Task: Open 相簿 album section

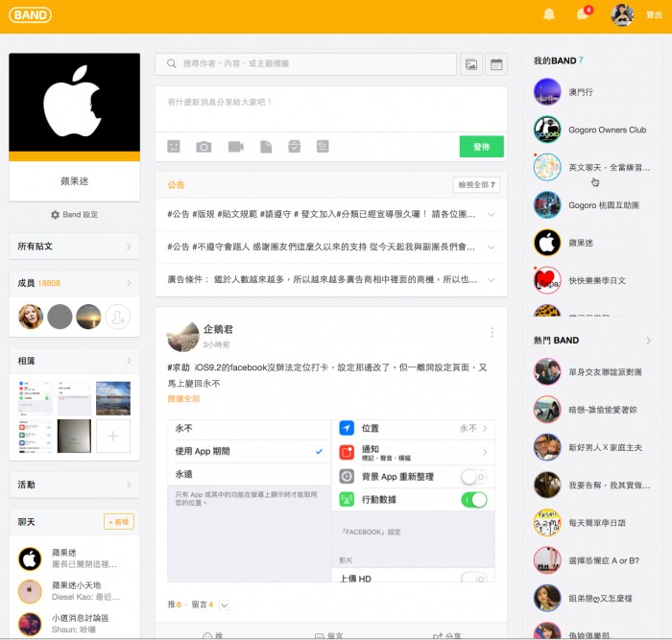Action: click(x=75, y=361)
